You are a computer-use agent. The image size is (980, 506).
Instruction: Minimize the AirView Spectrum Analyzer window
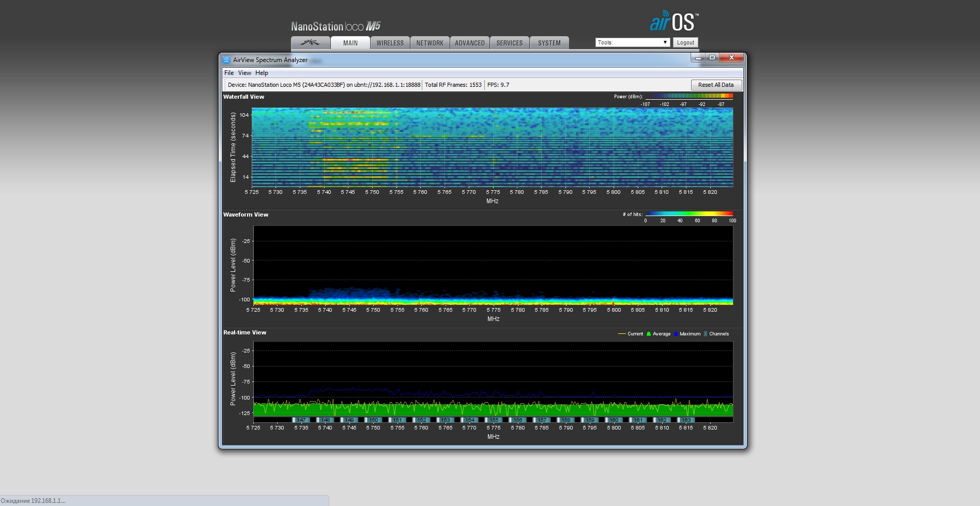(x=698, y=57)
